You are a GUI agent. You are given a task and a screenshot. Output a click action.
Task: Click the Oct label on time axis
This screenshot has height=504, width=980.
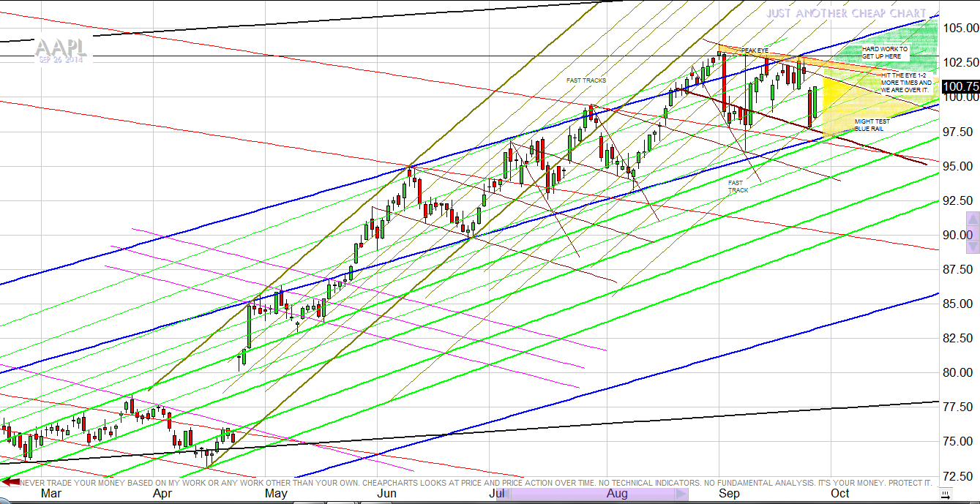(x=839, y=493)
